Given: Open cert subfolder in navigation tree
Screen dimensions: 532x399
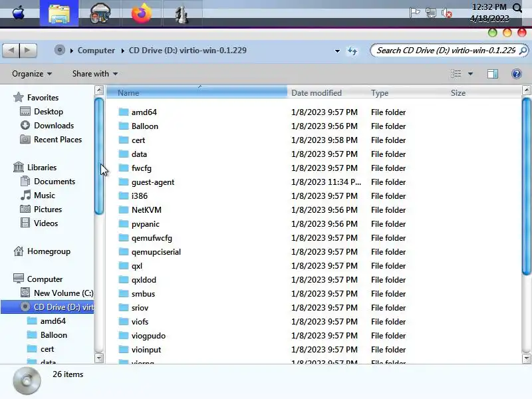Looking at the screenshot, I should tap(47, 348).
